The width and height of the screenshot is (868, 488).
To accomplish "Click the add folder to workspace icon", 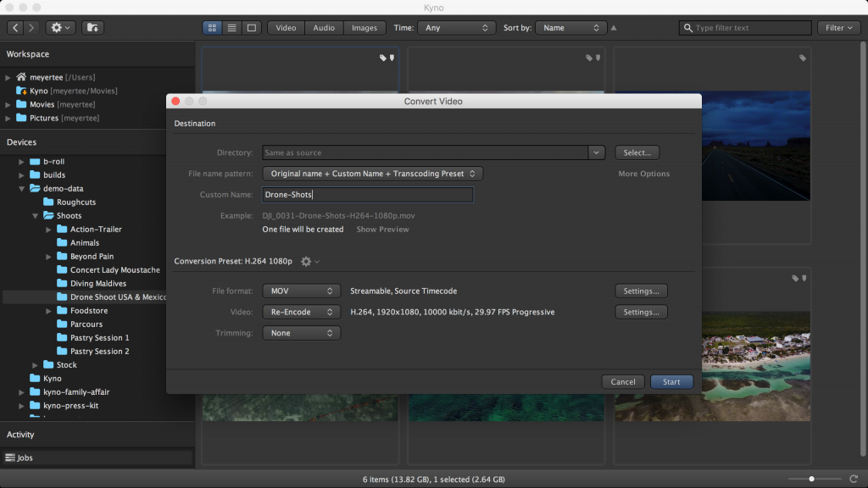I will point(92,27).
